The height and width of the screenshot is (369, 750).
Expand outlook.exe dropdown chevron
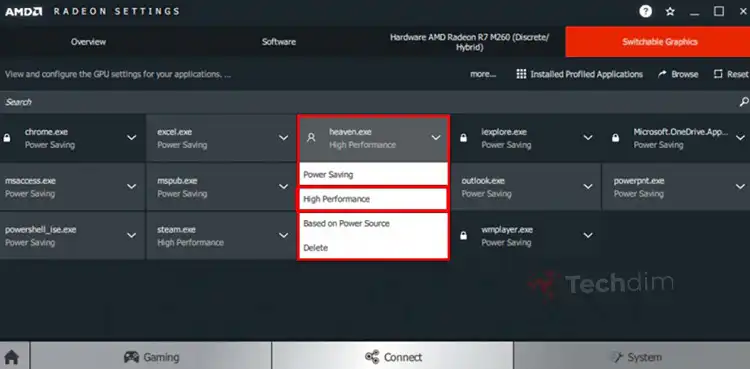[588, 187]
